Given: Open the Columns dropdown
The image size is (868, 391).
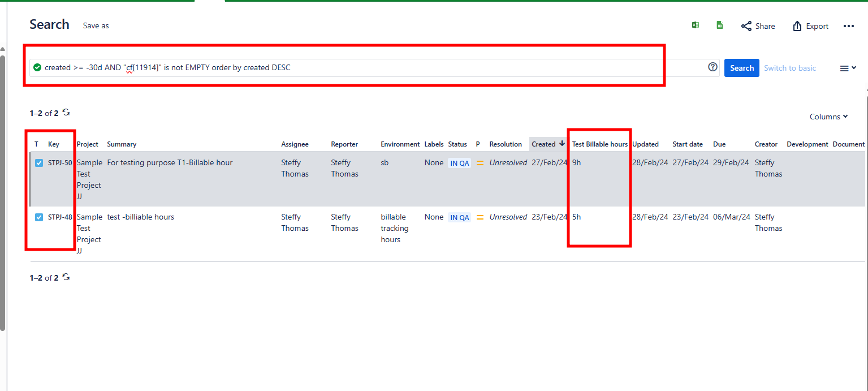Looking at the screenshot, I should (828, 117).
